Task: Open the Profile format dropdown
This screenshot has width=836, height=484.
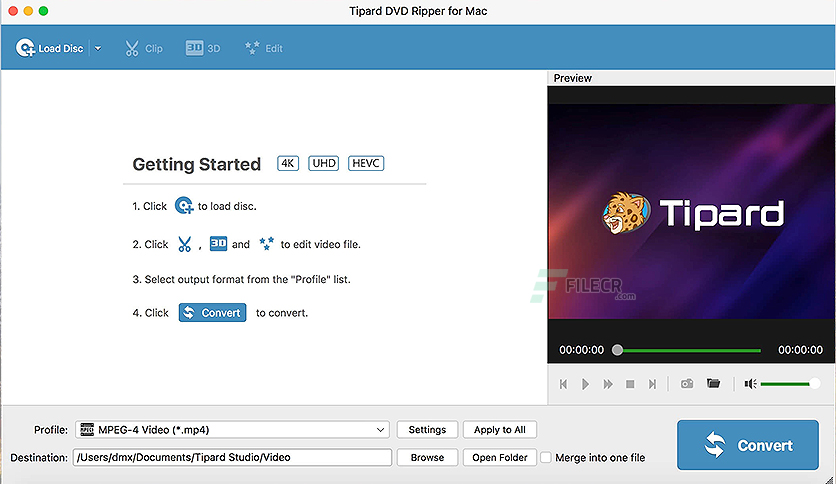Action: 232,430
